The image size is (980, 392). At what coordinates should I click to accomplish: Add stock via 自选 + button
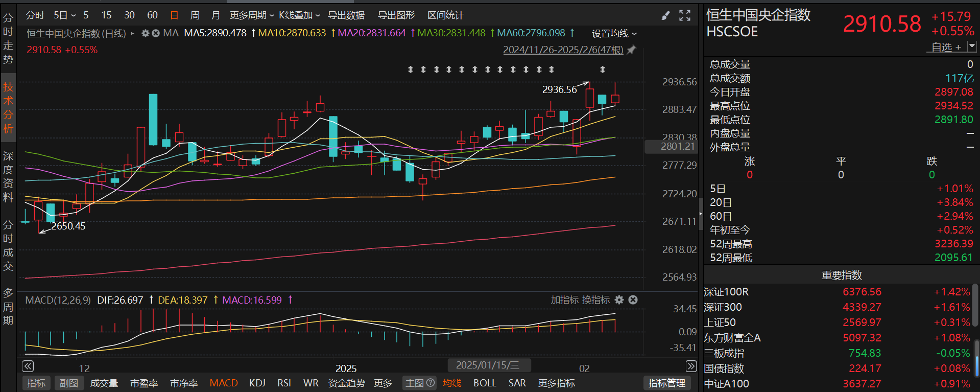(946, 47)
